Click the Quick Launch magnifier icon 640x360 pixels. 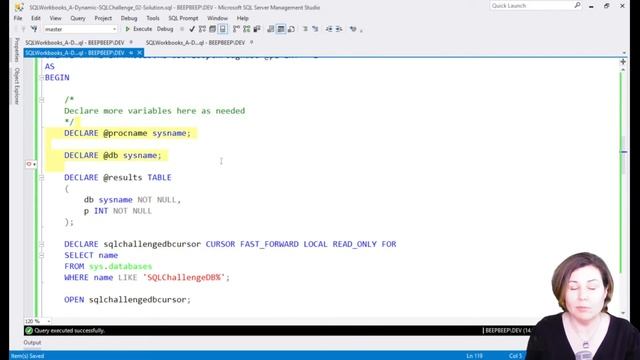[x=577, y=5]
